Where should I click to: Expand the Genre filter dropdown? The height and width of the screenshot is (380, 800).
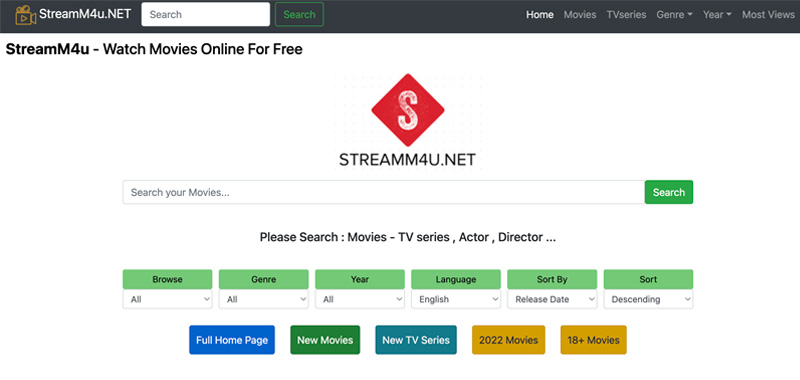[263, 299]
